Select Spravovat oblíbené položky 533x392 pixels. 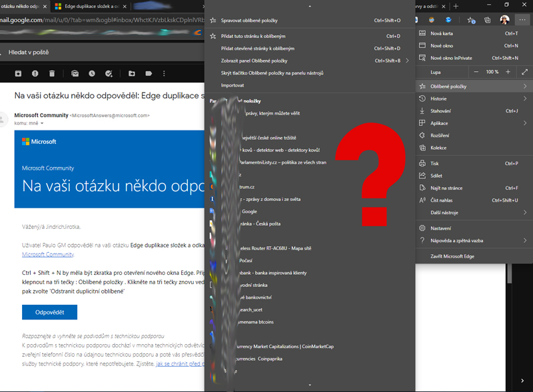[309, 21]
